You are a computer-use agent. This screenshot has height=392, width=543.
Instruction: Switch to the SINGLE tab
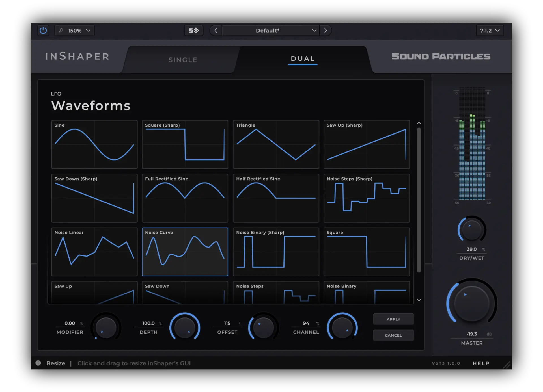pyautogui.click(x=183, y=60)
